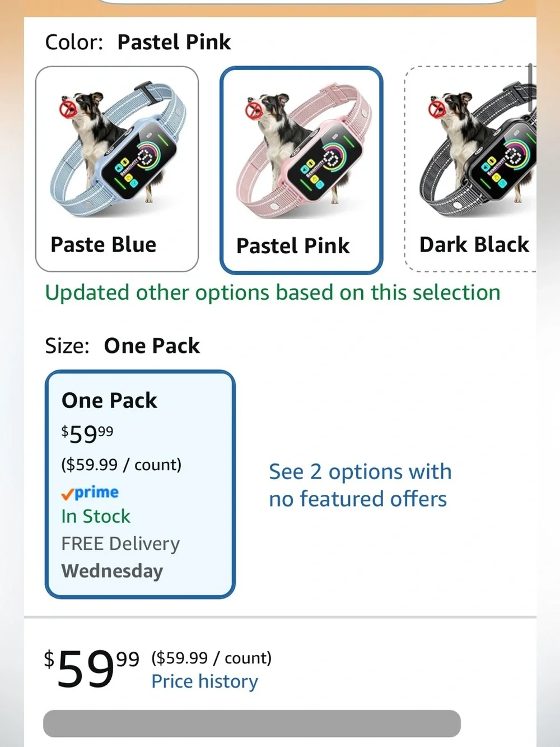Tap the gray button below the price
Image resolution: width=560 pixels, height=747 pixels.
pos(252,723)
